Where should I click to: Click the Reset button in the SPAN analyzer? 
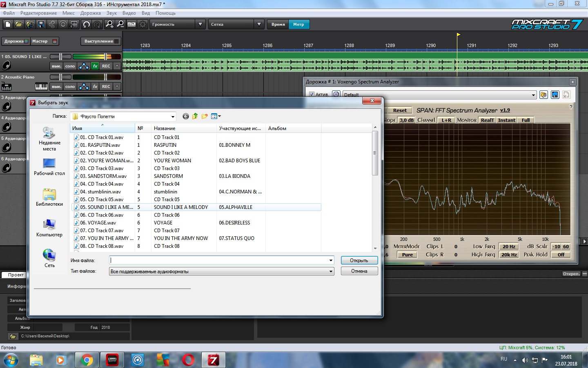(400, 110)
